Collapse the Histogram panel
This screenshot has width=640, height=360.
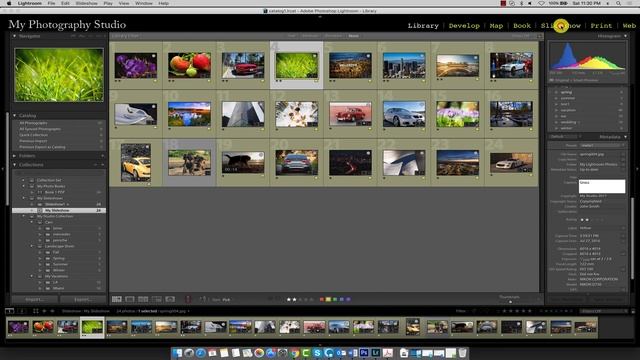coord(625,36)
